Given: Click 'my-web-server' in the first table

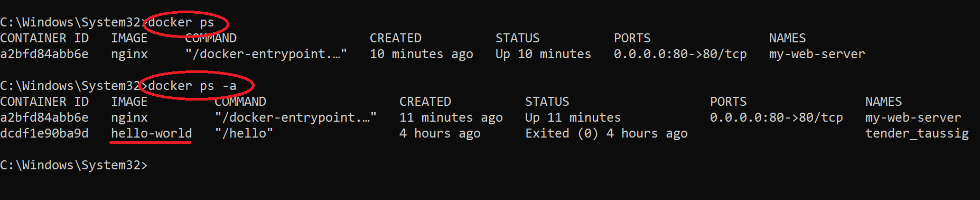Looking at the screenshot, I should [x=817, y=54].
